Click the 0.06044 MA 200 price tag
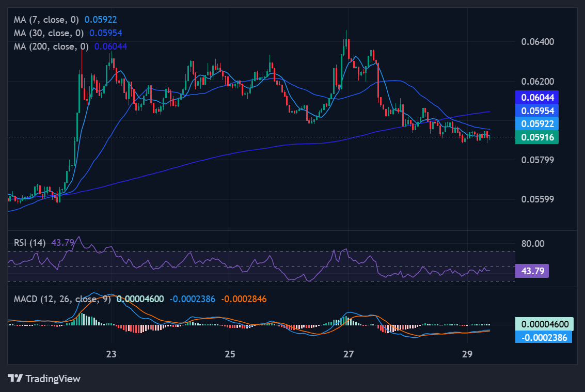 (x=537, y=97)
